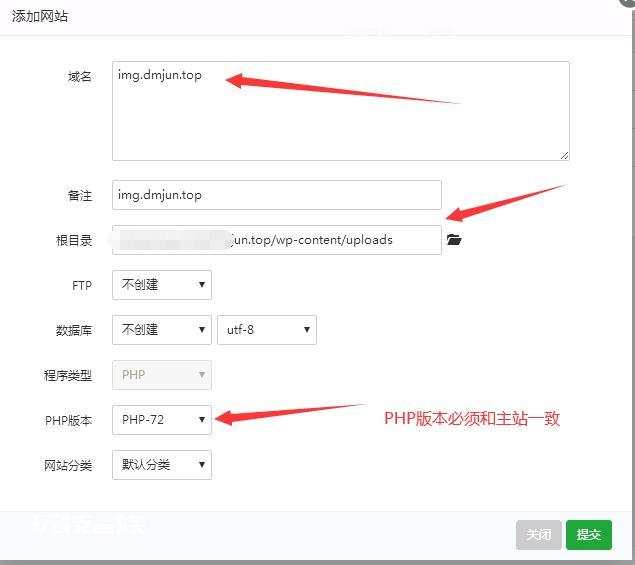Click the FTP field label
This screenshot has height=565, width=635.
click(x=82, y=286)
